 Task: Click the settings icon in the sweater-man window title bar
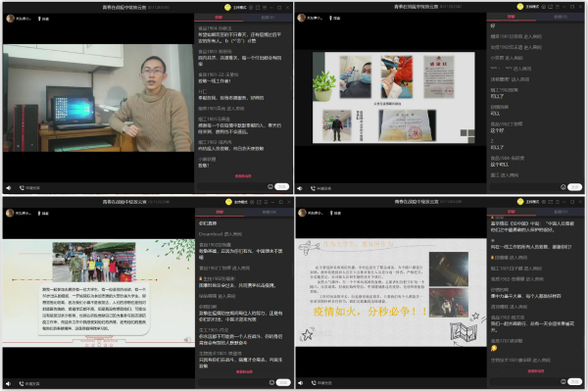pos(251,7)
